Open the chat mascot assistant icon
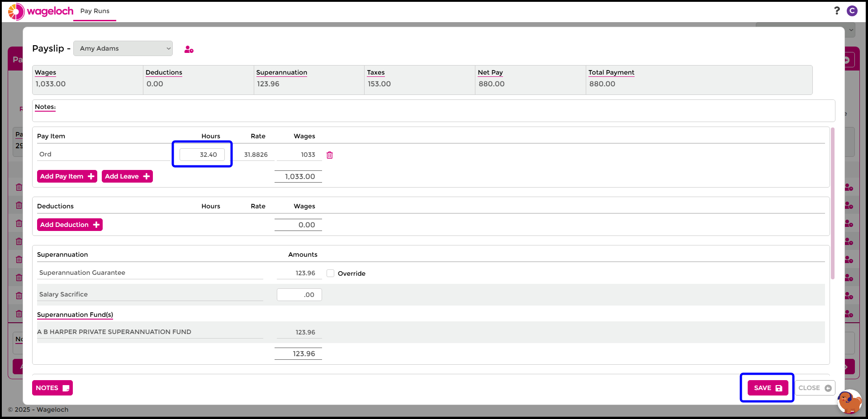Image resolution: width=868 pixels, height=419 pixels. tap(849, 401)
